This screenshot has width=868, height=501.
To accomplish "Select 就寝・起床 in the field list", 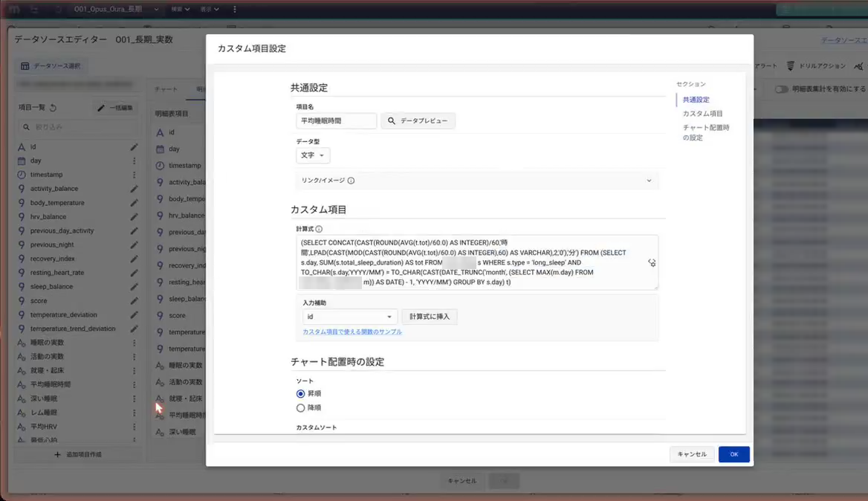I will 47,370.
